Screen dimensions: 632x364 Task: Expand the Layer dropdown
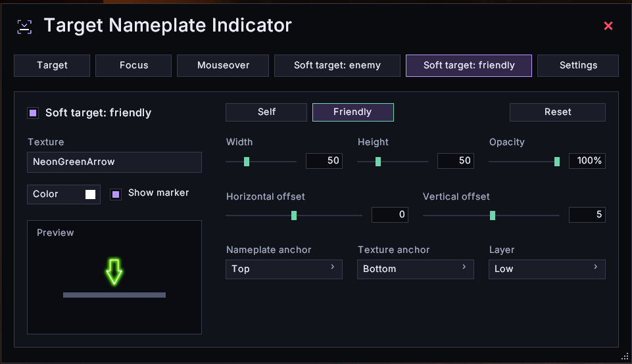[x=547, y=269]
